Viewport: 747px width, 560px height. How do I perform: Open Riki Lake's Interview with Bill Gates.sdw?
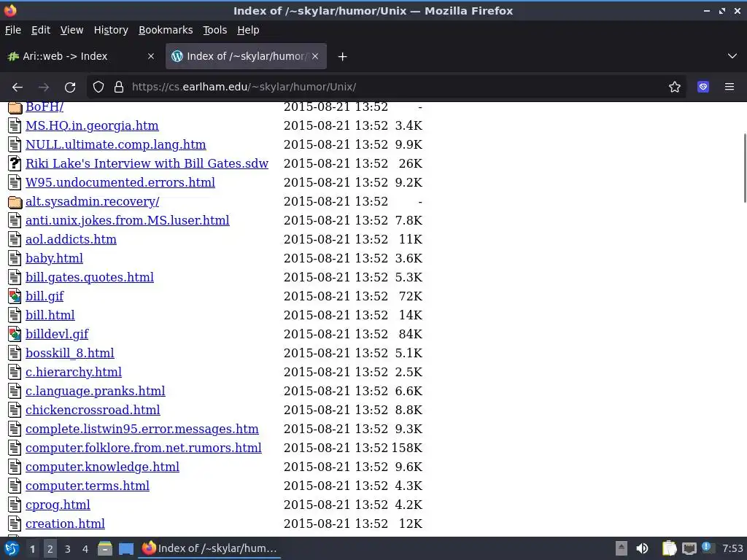147,163
